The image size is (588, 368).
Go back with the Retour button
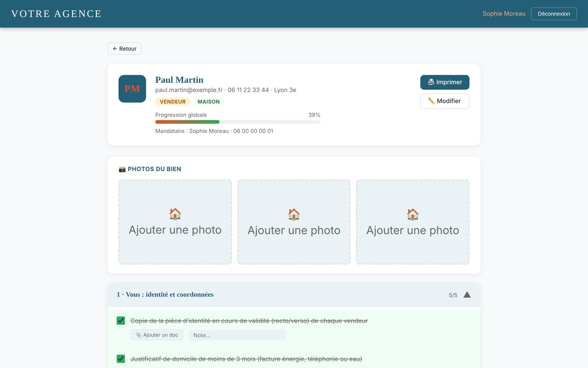point(124,49)
